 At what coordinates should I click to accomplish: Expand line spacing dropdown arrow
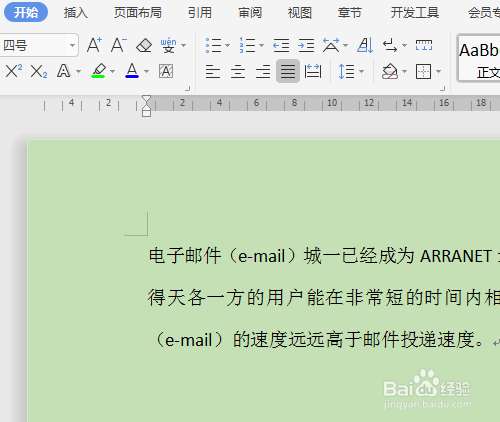tap(361, 71)
